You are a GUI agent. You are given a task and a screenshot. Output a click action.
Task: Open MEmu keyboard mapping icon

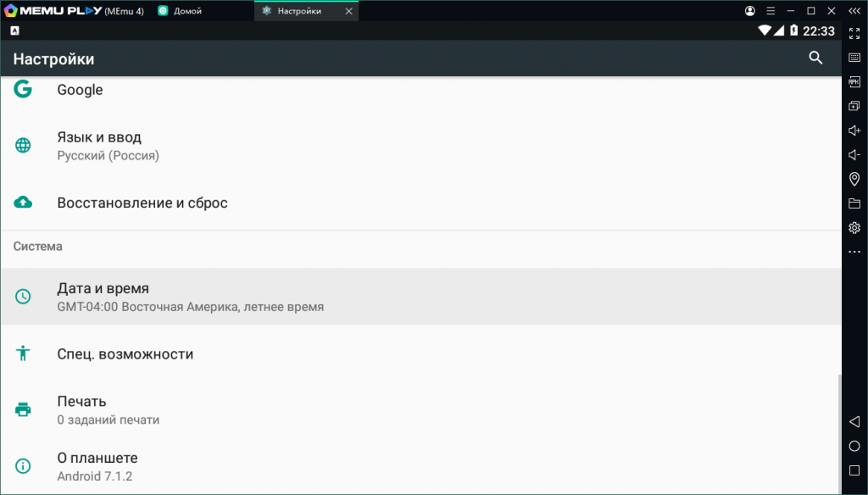854,58
